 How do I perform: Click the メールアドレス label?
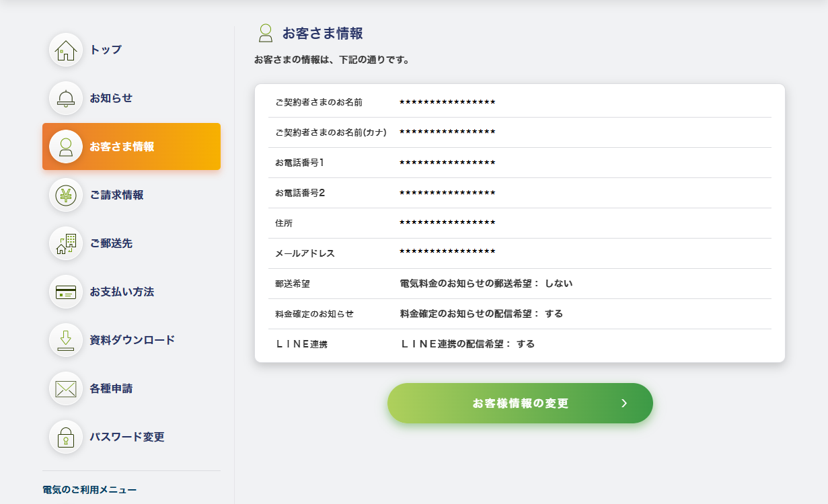click(x=305, y=253)
